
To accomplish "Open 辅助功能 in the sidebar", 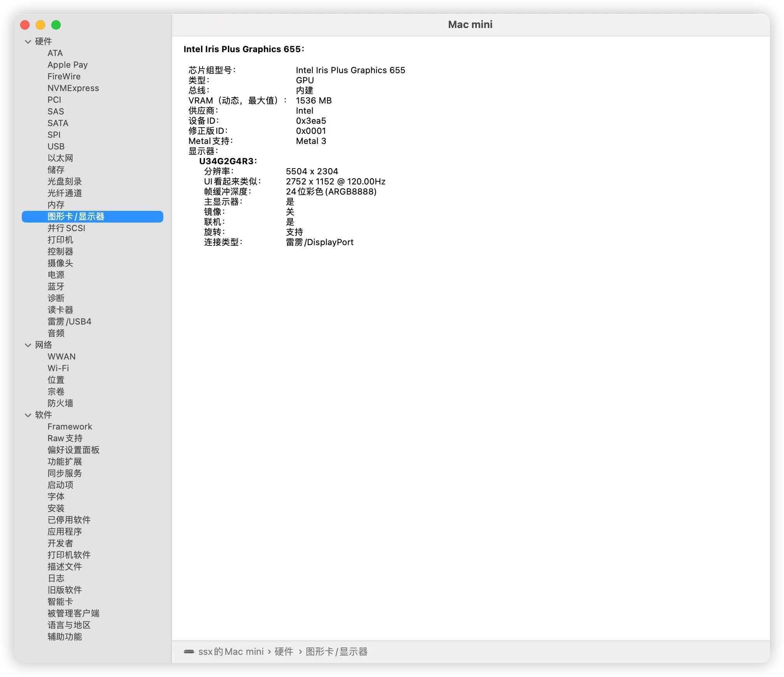I will coord(65,637).
